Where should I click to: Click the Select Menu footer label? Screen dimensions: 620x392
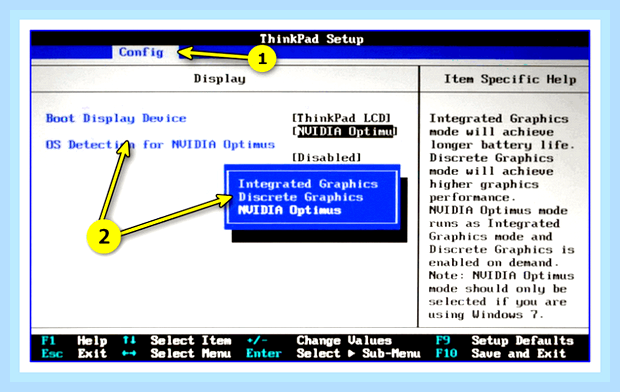click(x=191, y=353)
